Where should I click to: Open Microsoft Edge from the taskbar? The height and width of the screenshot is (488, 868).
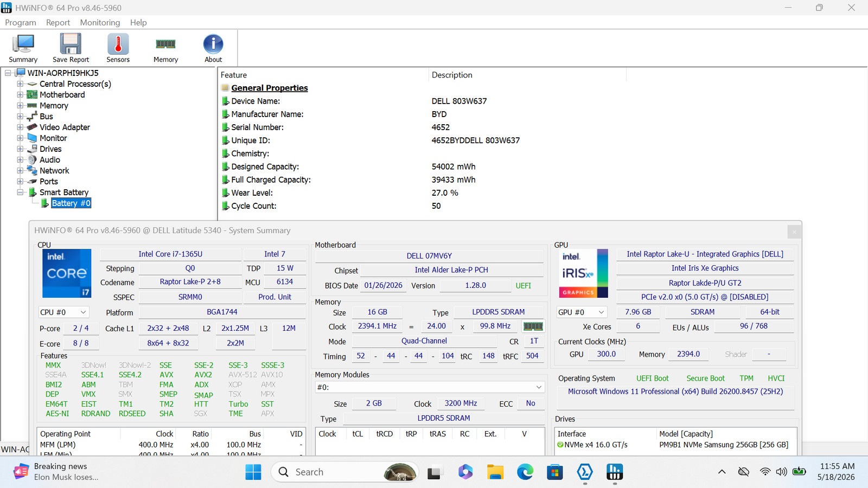point(525,472)
